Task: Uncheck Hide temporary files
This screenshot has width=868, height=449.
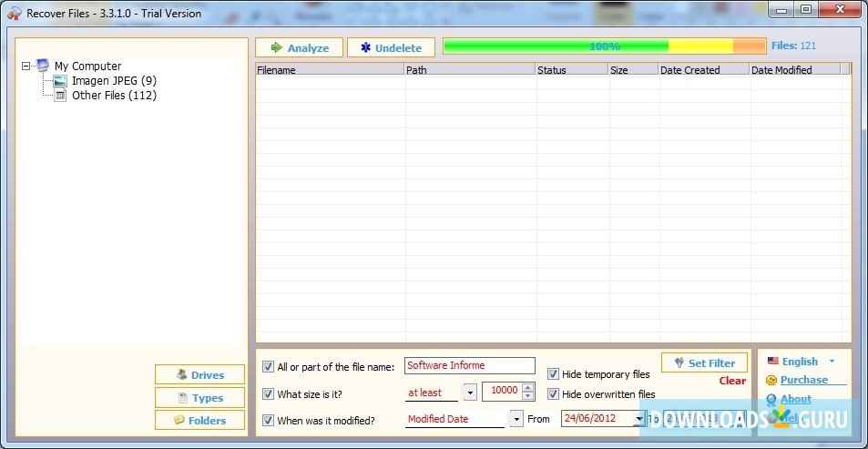Action: point(553,373)
